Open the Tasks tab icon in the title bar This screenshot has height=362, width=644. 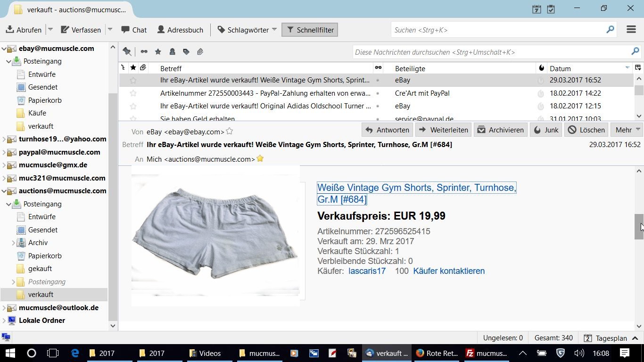[x=551, y=9]
